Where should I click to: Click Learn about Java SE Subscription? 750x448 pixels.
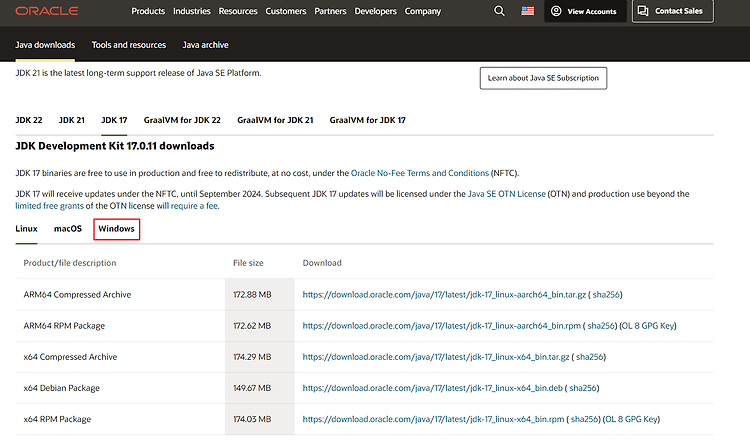coord(543,78)
